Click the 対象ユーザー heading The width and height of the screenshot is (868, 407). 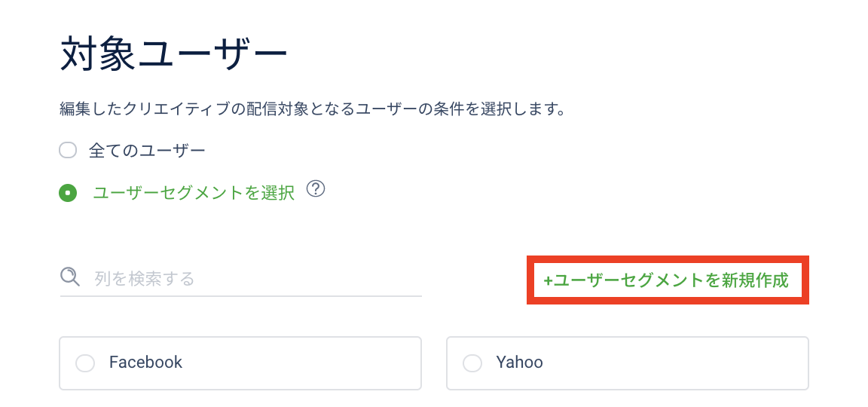click(x=173, y=54)
